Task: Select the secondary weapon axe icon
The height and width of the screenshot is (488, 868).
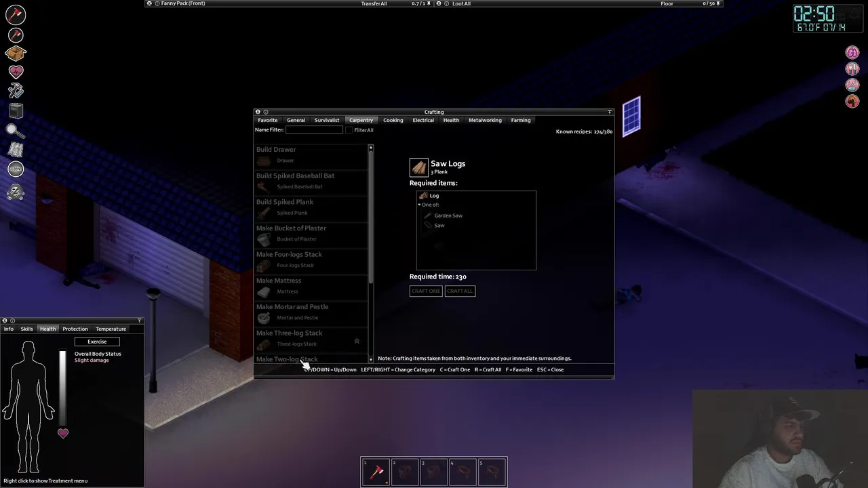Action: pos(16,35)
